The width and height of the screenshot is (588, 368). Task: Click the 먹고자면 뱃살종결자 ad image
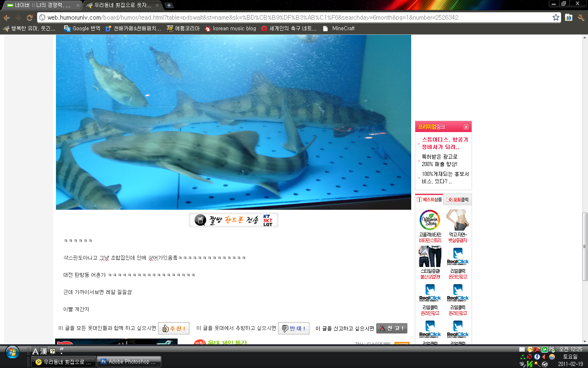(458, 220)
